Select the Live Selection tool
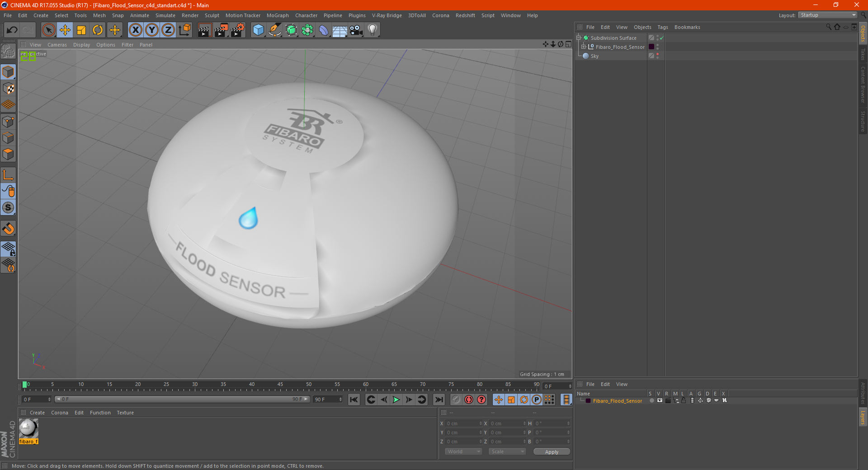The height and width of the screenshot is (470, 868). pyautogui.click(x=48, y=30)
